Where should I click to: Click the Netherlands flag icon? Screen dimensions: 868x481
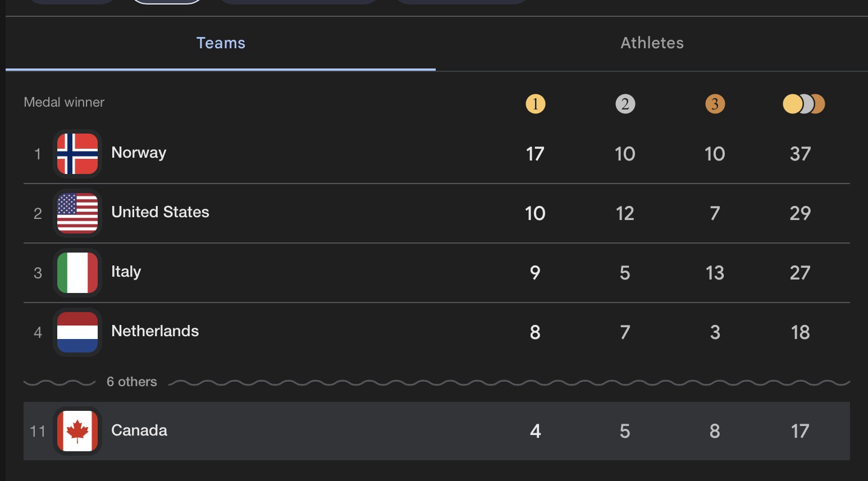click(77, 332)
